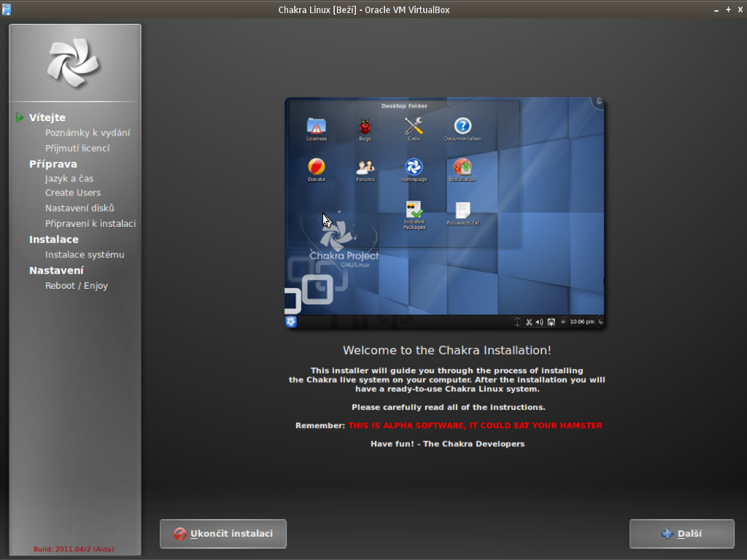Click the Chakra launcher icon in preview taskbar
Image resolution: width=747 pixels, height=560 pixels.
point(291,322)
